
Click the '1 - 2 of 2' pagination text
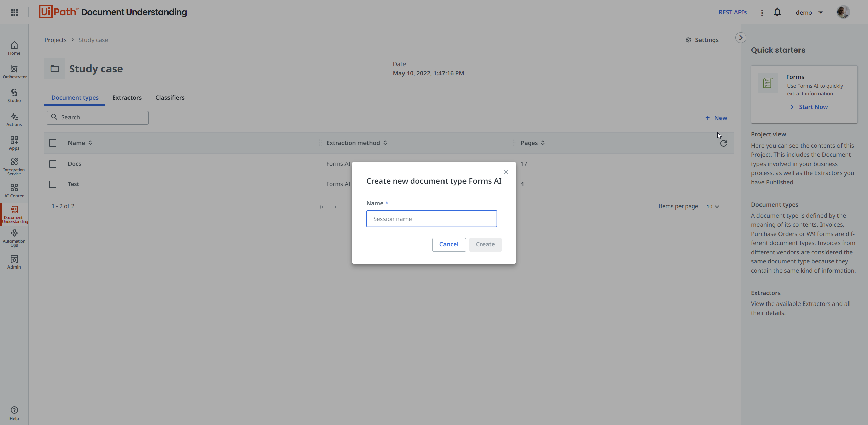pyautogui.click(x=63, y=206)
